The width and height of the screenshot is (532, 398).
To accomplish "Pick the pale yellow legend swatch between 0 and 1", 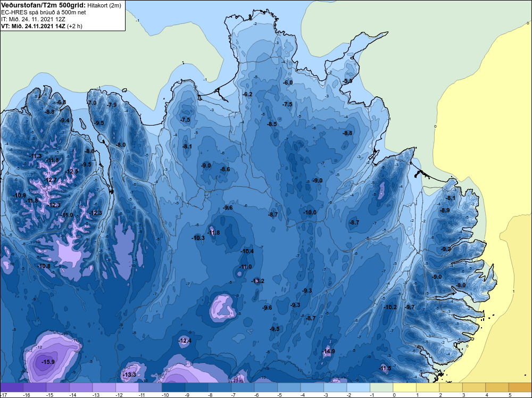I will tap(404, 387).
